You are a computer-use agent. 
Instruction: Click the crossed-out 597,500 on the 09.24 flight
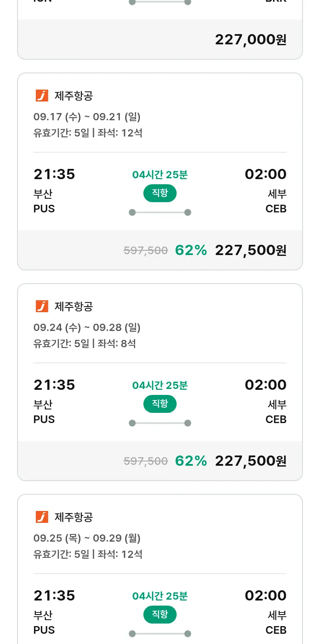coord(145,461)
